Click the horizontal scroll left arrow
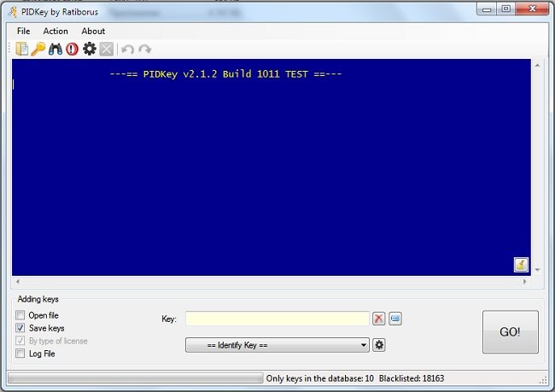 tap(18, 282)
